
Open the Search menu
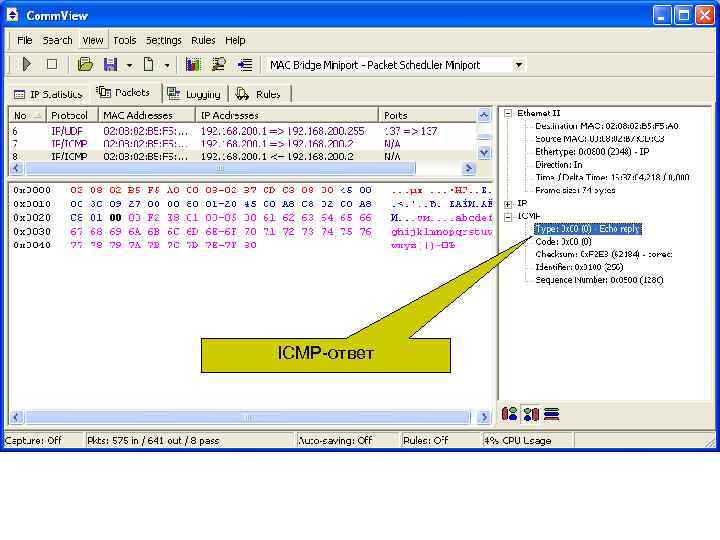point(57,40)
